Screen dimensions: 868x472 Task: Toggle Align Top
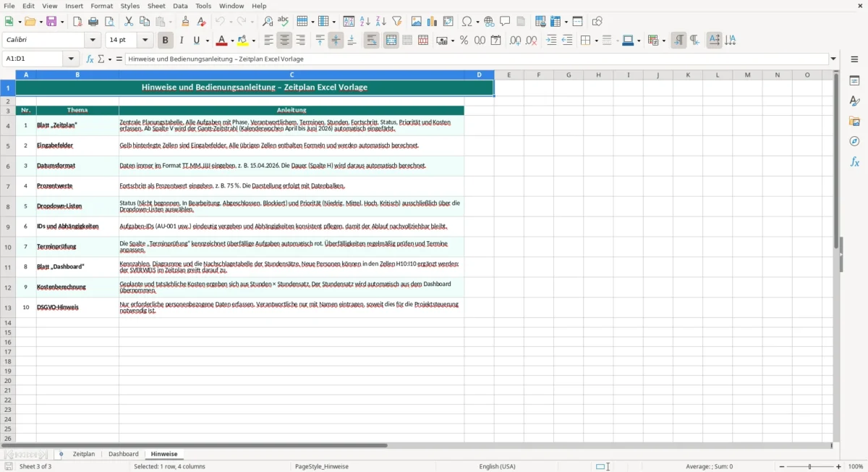click(x=320, y=41)
